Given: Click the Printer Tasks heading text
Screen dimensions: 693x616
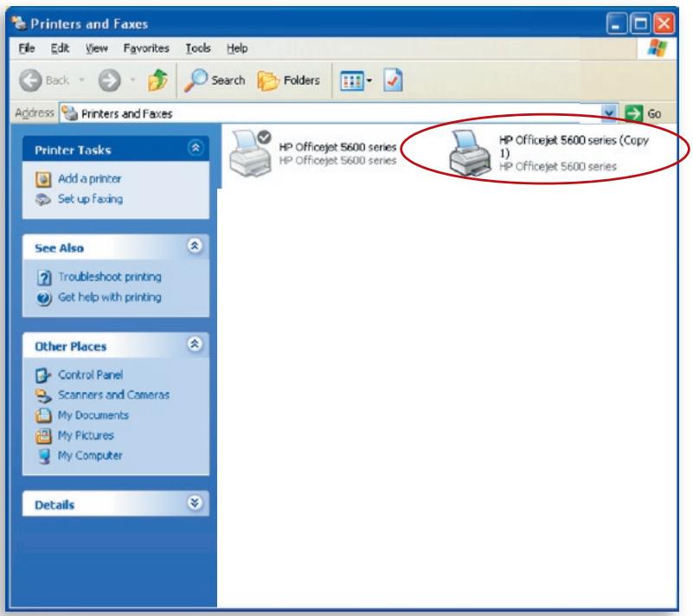Looking at the screenshot, I should [x=73, y=151].
